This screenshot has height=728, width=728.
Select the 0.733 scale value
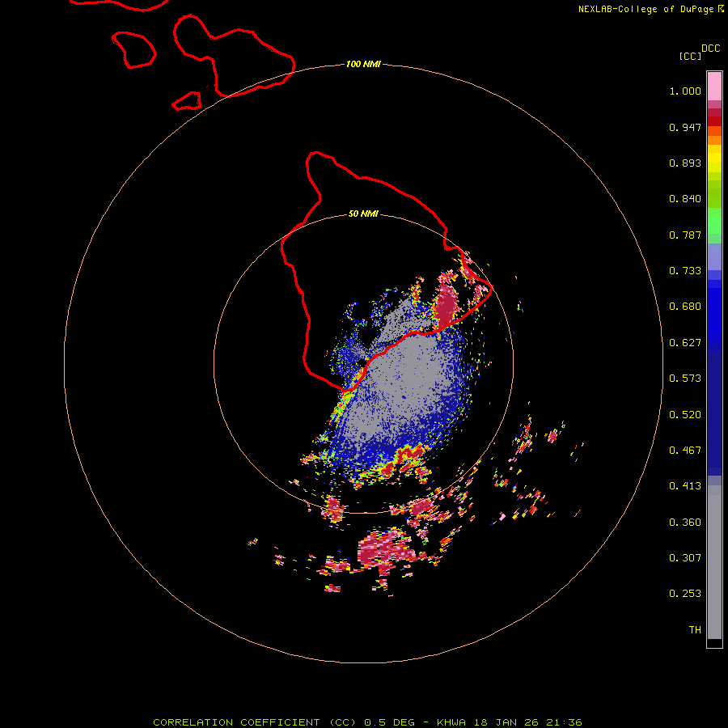(685, 271)
